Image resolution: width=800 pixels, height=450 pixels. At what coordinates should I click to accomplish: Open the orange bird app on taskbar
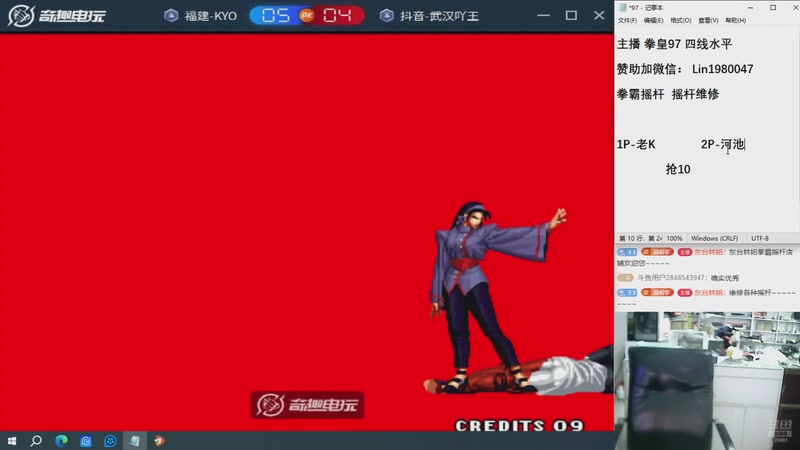pyautogui.click(x=159, y=441)
